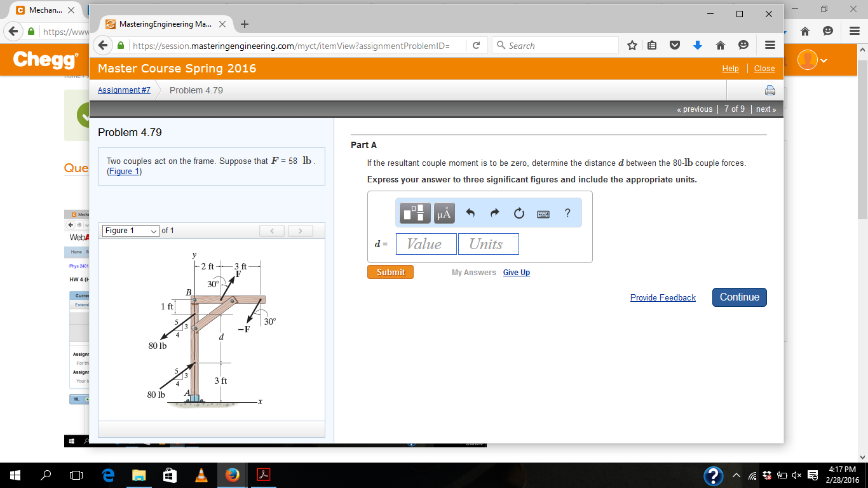The height and width of the screenshot is (488, 868).
Task: Open the equation formatting template icon
Action: tap(414, 213)
